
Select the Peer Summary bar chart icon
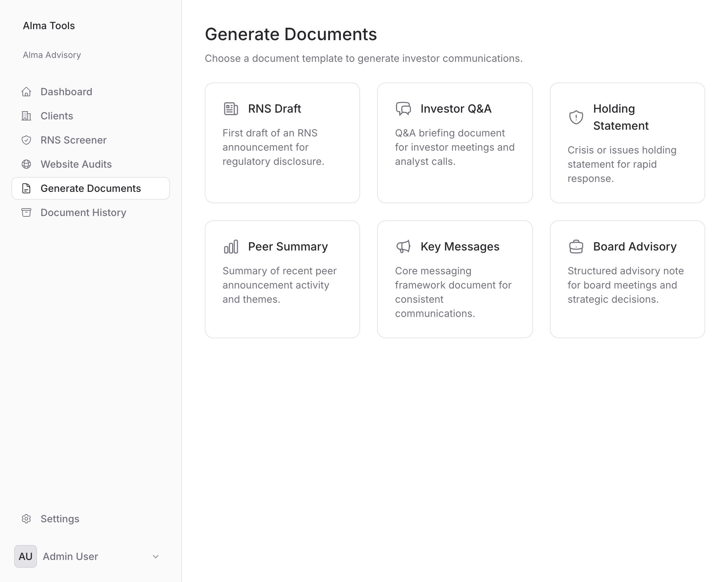230,246
